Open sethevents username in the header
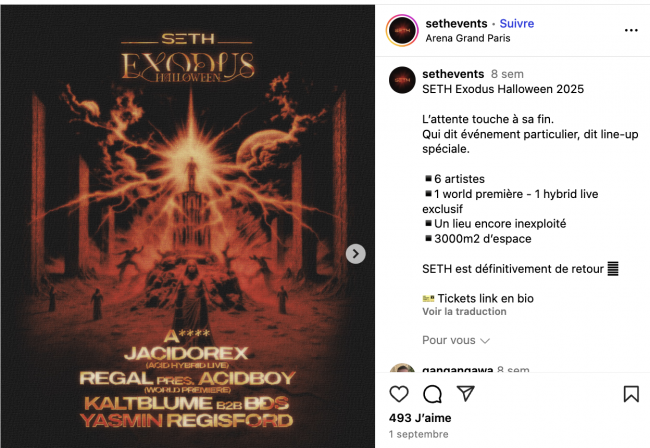The width and height of the screenshot is (650, 448). [x=456, y=24]
